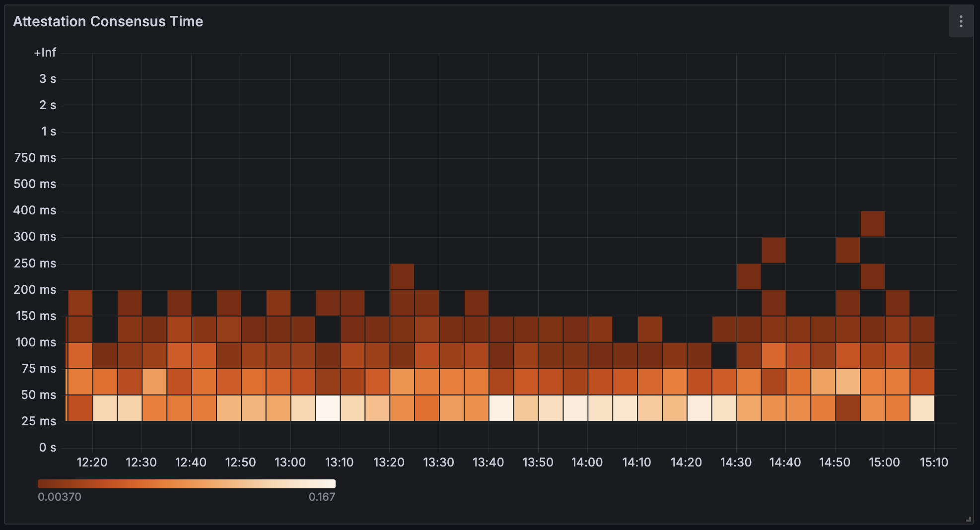Click the +Inf y-axis label
Image resolution: width=980 pixels, height=530 pixels.
coord(45,53)
